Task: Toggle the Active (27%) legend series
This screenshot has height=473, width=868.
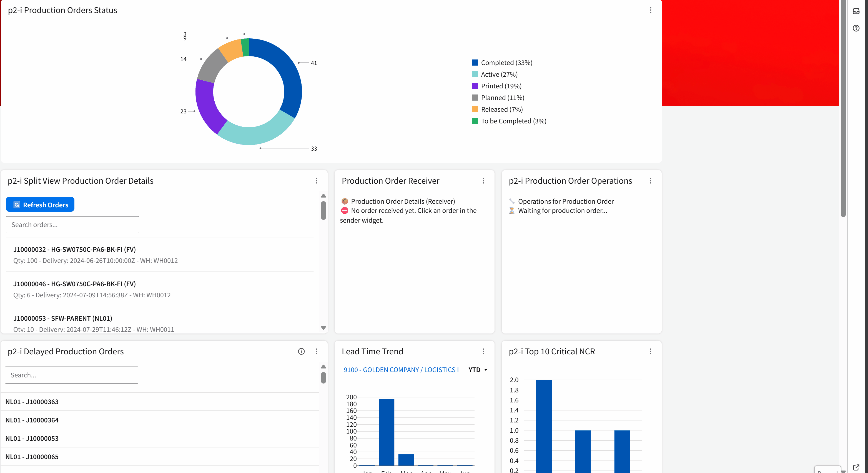Action: (495, 74)
